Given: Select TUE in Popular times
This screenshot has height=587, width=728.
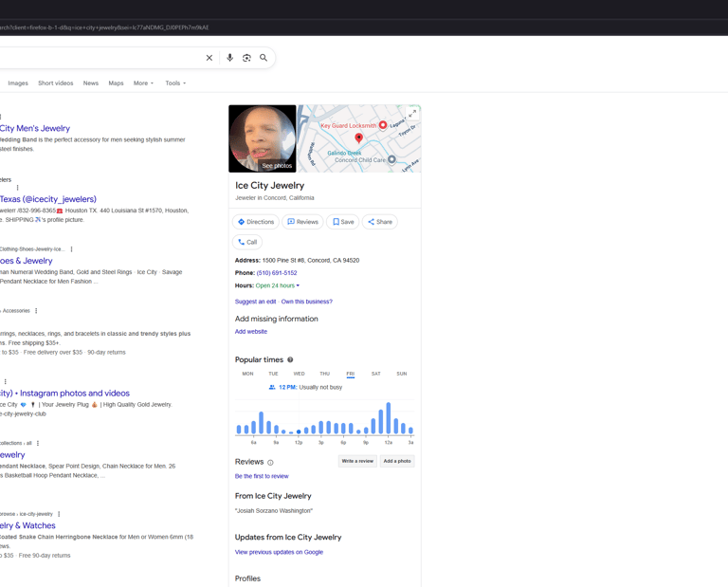Looking at the screenshot, I should coord(273,374).
